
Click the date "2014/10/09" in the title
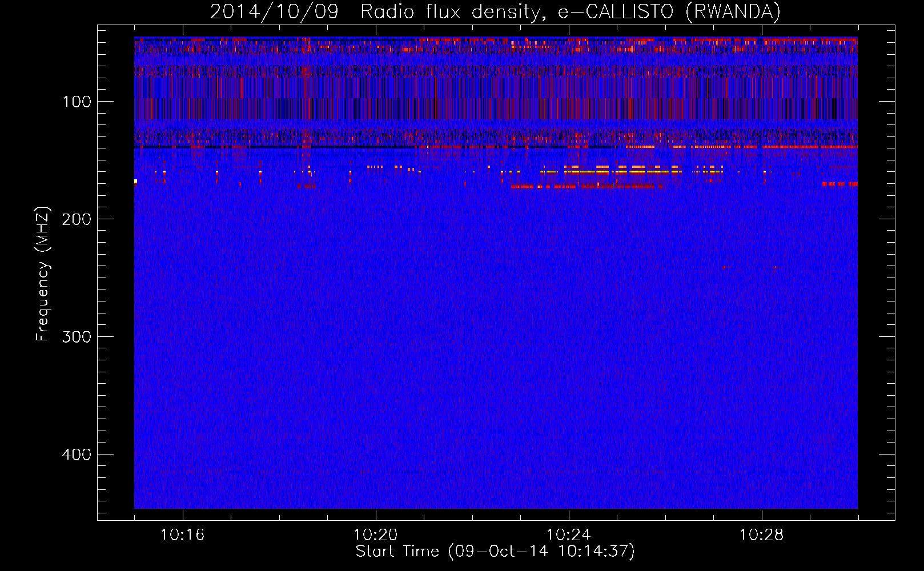coord(275,12)
